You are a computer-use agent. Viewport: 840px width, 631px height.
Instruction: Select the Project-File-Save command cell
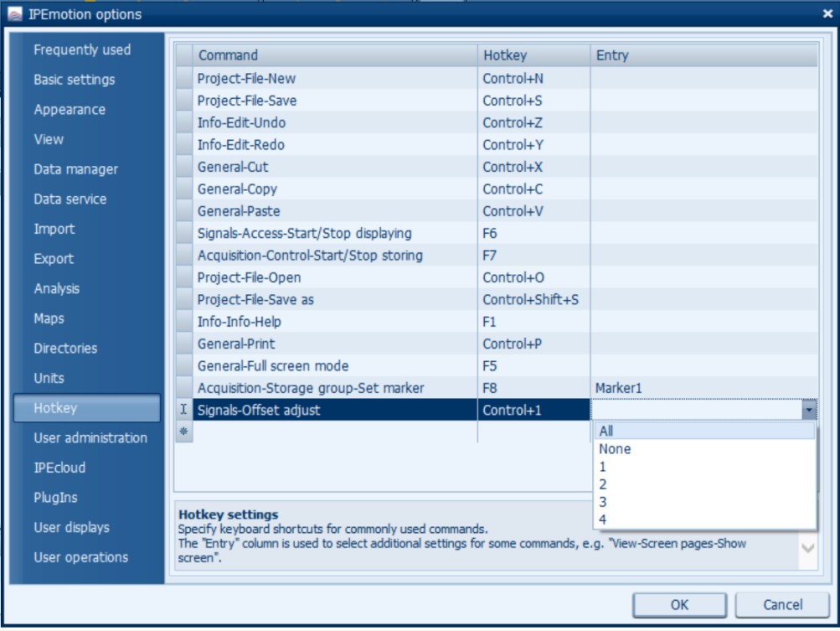(x=335, y=101)
